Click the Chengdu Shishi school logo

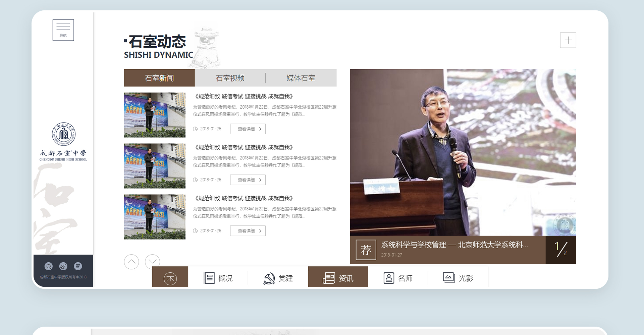point(63,134)
